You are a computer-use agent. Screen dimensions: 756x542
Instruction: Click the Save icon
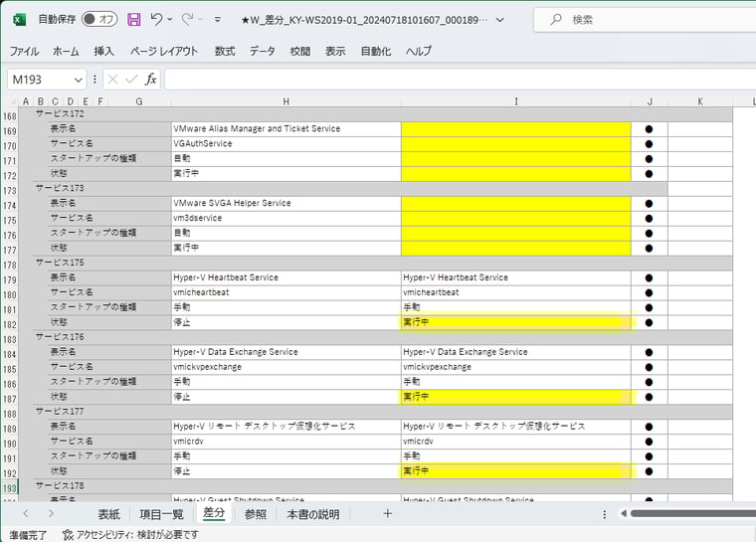point(134,19)
